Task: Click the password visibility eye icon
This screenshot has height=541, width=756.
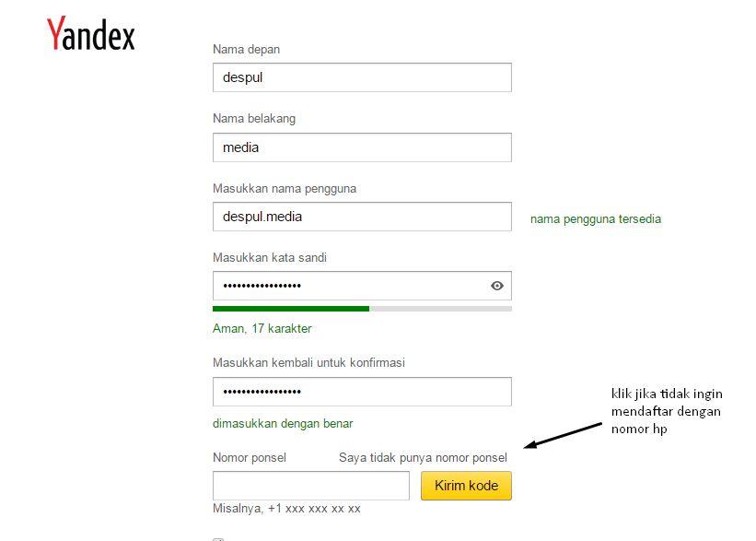Action: [x=495, y=286]
